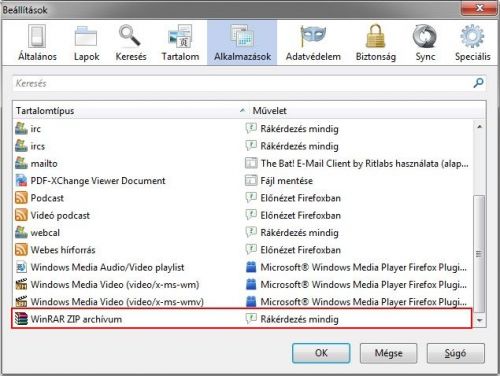Click the vertical scrollbar thumb
This screenshot has width=500, height=376.
(x=479, y=254)
